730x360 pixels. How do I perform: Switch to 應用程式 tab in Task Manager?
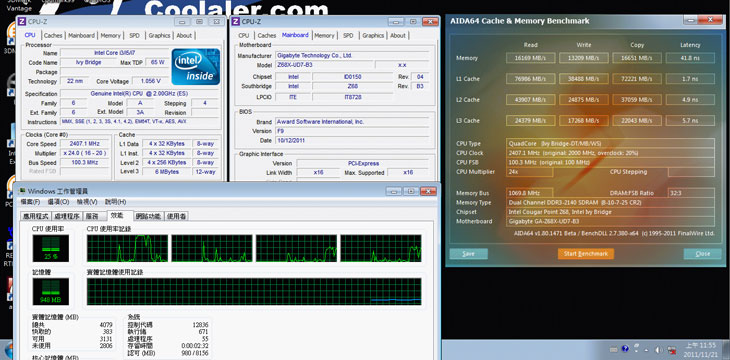(36, 216)
